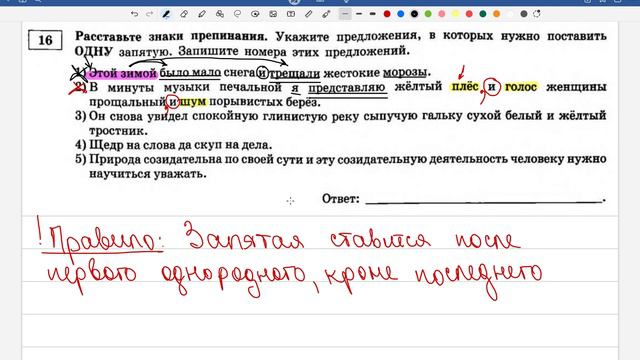Click the underlined word представляю
The width and height of the screenshot is (640, 360).
coord(347,88)
